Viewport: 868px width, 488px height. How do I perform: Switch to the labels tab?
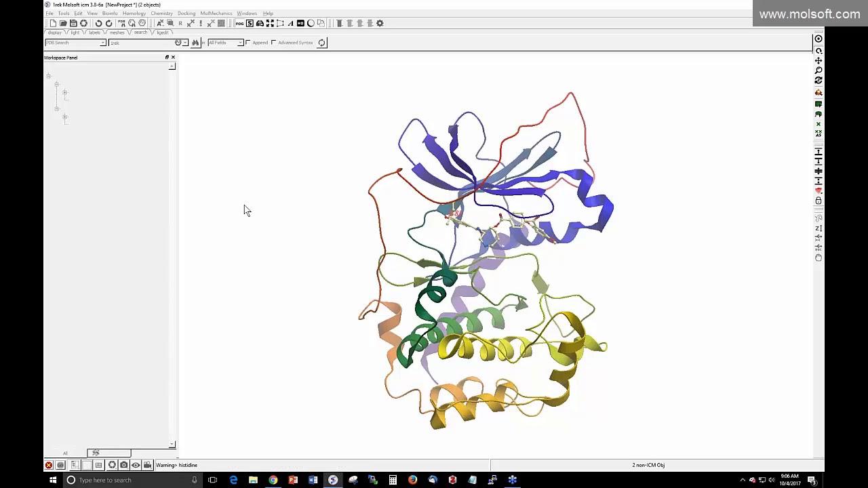click(94, 33)
